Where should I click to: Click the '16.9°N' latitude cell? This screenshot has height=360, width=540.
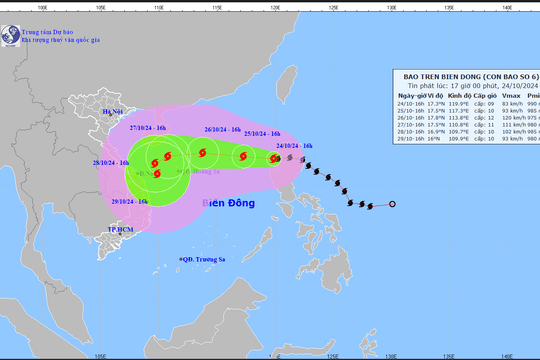pos(436,132)
